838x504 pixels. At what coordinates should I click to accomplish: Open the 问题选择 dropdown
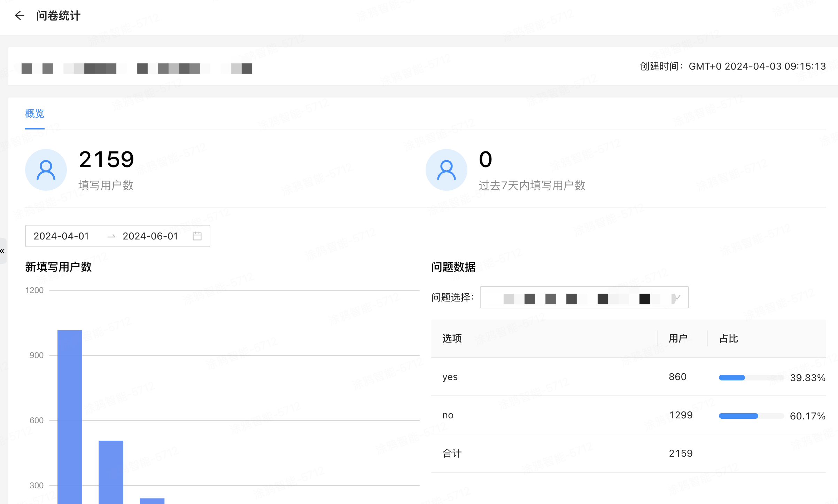coord(584,297)
